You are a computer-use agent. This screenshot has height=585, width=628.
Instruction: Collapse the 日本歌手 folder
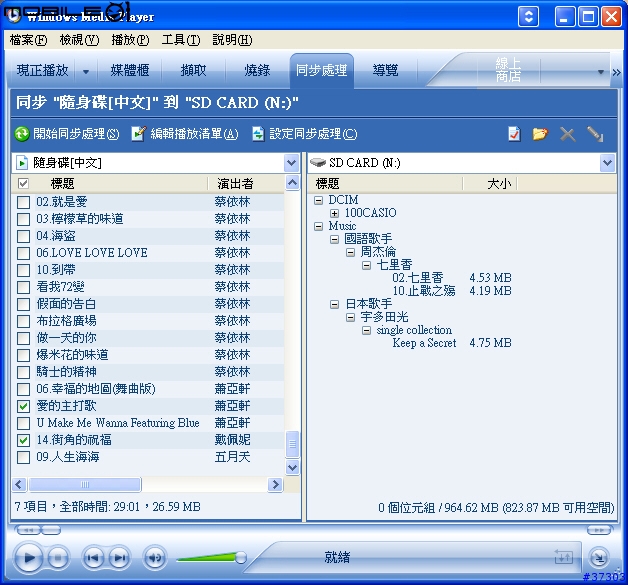click(334, 304)
